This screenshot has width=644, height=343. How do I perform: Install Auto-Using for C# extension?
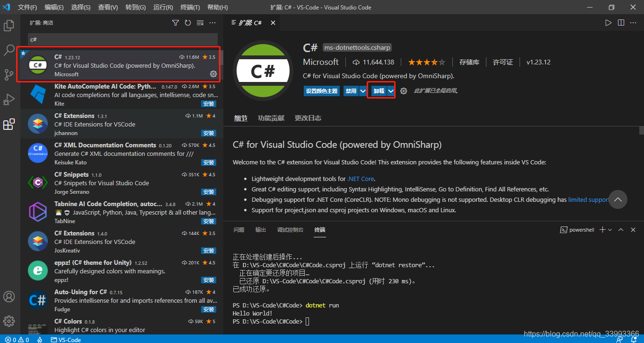(209, 309)
